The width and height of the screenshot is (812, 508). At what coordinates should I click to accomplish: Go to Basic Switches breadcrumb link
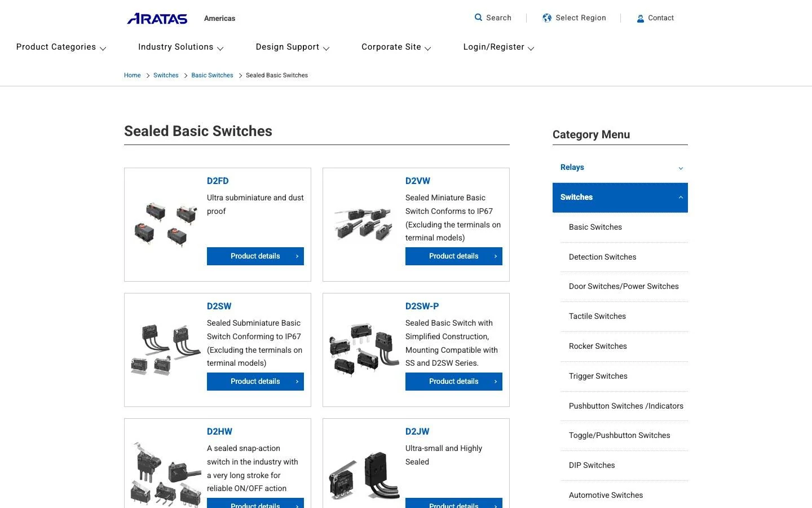pos(212,76)
